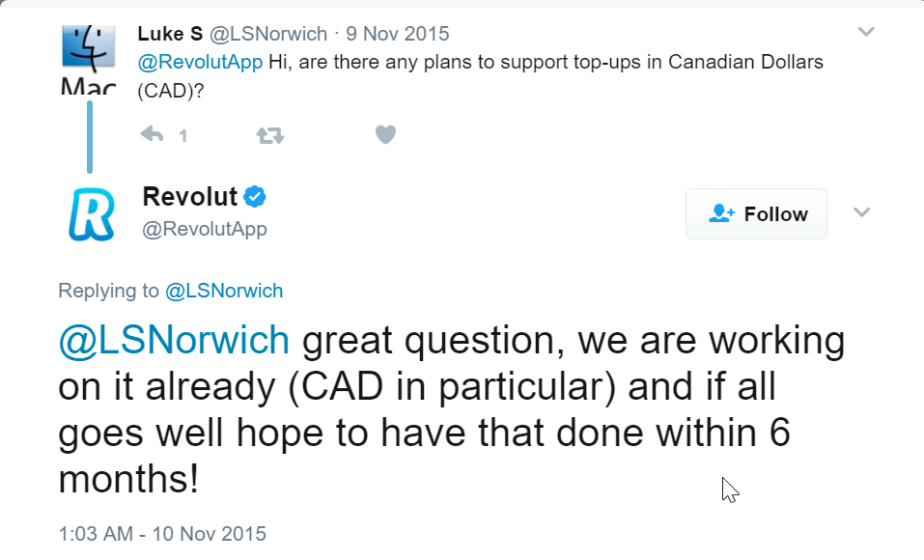The height and width of the screenshot is (560, 924).
Task: Open the @LSNorwich handle in the tweet header
Action: point(268,34)
